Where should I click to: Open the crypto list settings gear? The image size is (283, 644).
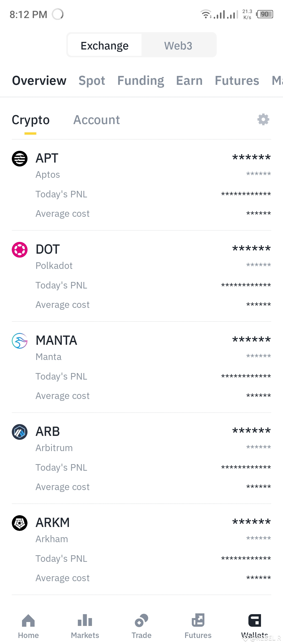point(263,119)
